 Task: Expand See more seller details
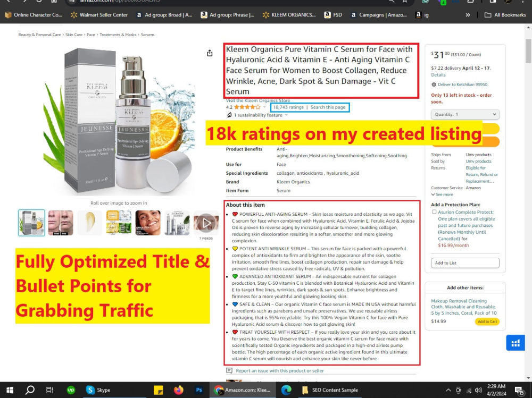442,194
